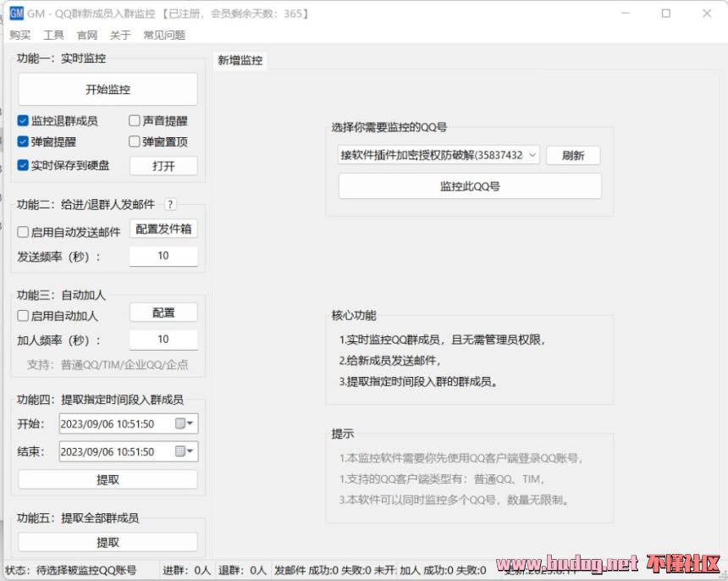Toggle 弹窗置顶 checkbox
728x581 pixels.
(135, 141)
